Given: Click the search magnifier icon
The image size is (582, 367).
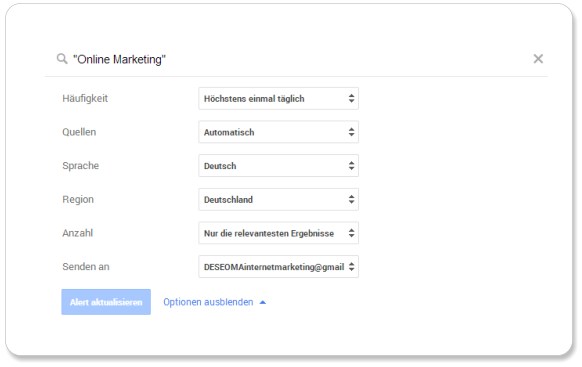Looking at the screenshot, I should click(x=62, y=59).
